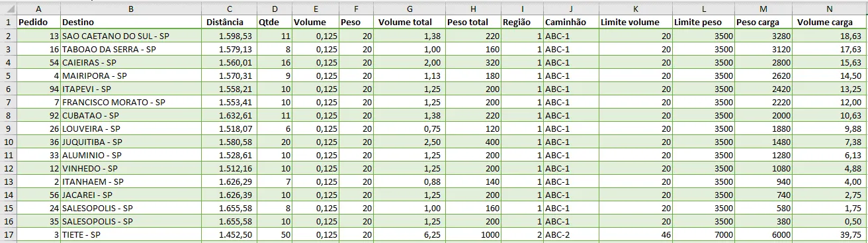Click Peso carga value 6000

(x=764, y=234)
